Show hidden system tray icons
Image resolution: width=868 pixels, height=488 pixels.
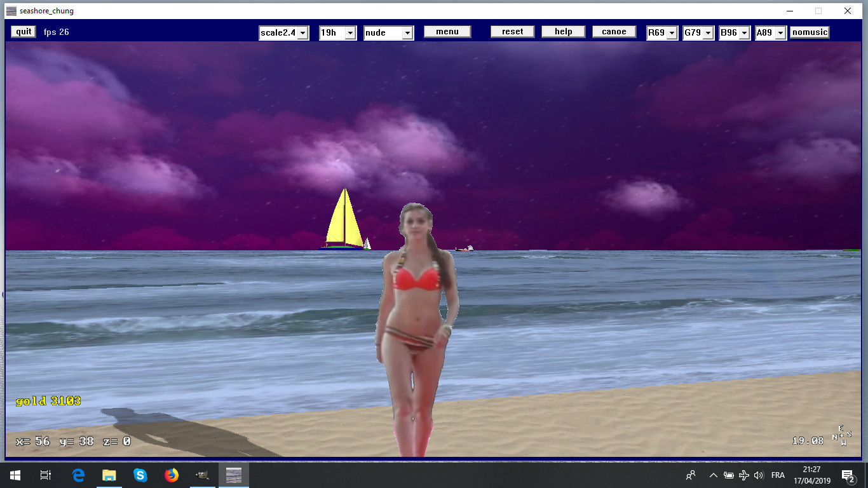click(x=713, y=475)
